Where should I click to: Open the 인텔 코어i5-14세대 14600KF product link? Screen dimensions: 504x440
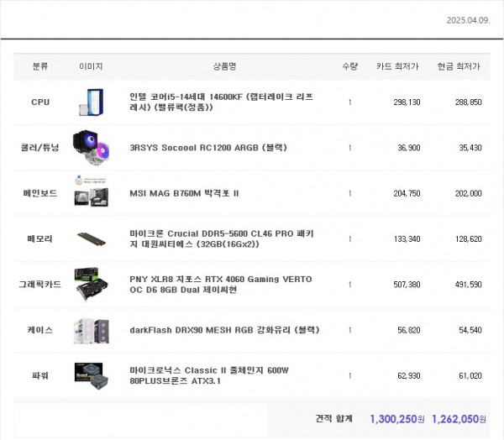click(x=222, y=102)
